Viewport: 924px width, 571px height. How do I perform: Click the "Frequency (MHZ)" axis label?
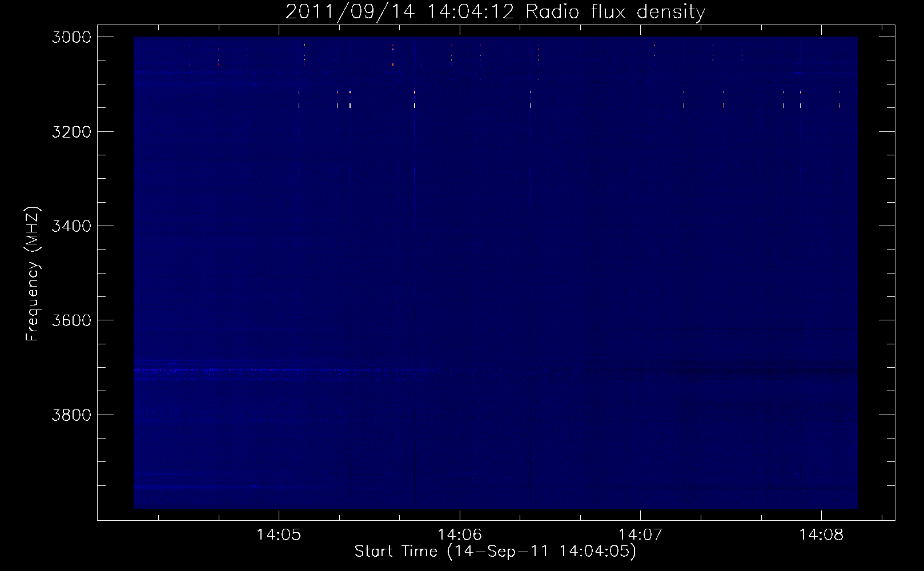(33, 274)
